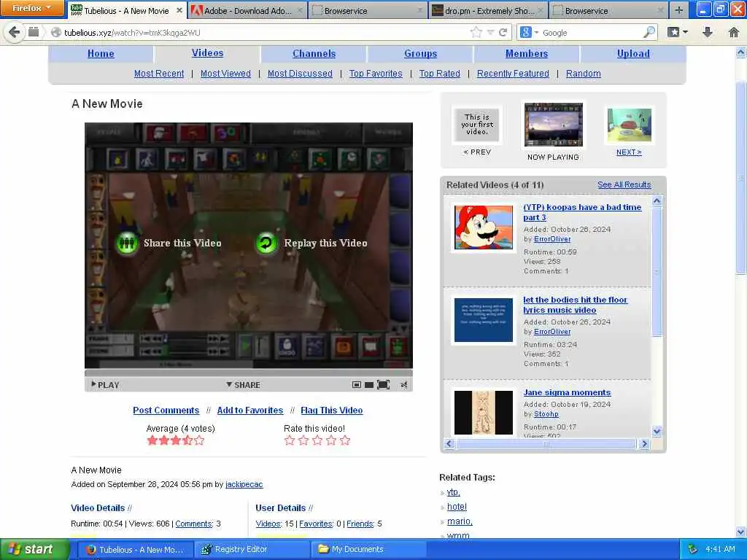
Task: Open the Members navigation tab
Action: point(527,54)
